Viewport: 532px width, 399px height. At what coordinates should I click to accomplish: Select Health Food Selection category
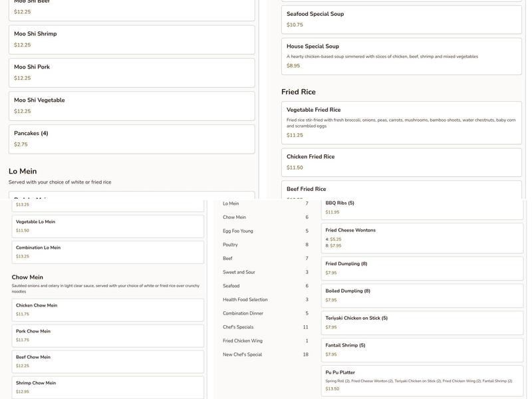click(265, 300)
